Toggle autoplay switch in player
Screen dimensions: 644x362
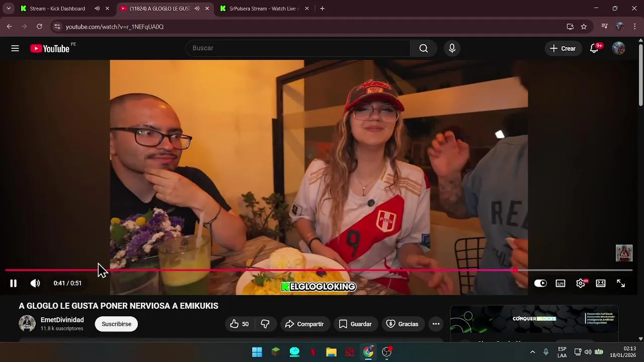(540, 284)
